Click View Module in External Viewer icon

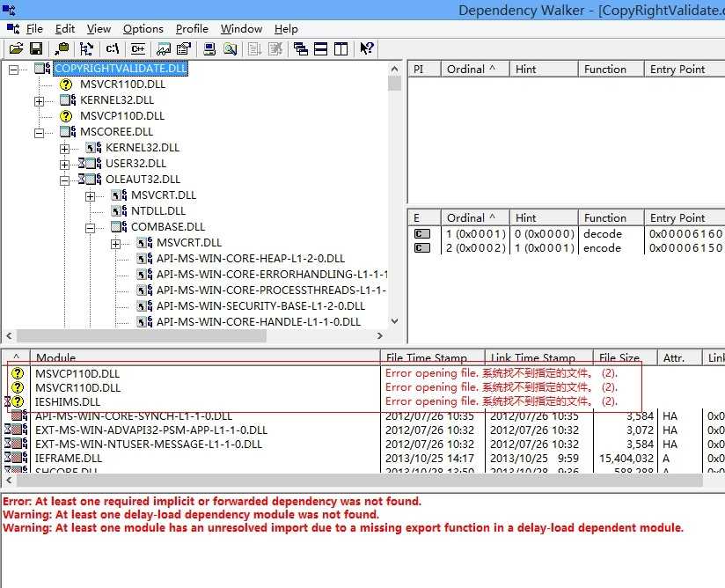[164, 48]
